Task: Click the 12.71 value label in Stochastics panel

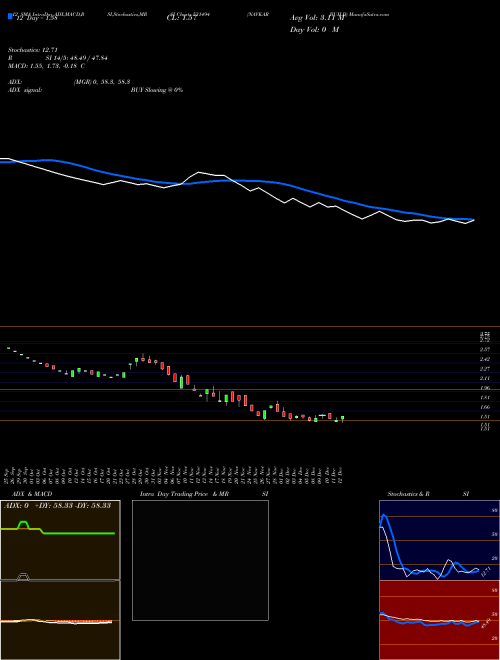Action: pyautogui.click(x=485, y=571)
